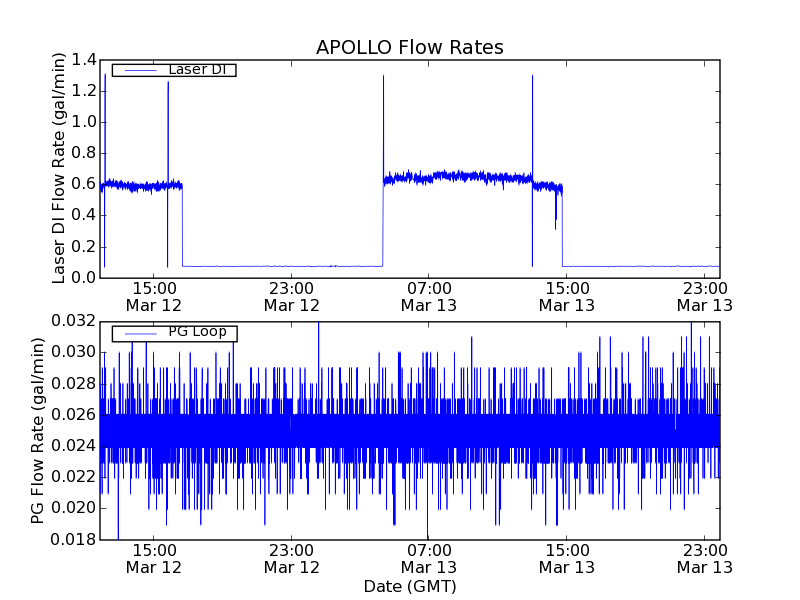Click the blue line sample in PG Loop legend
Image resolution: width=800 pixels, height=600 pixels.
pos(137,333)
